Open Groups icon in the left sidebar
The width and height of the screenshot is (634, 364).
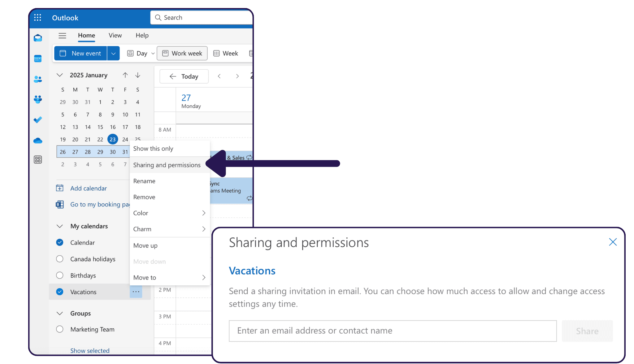(x=38, y=99)
